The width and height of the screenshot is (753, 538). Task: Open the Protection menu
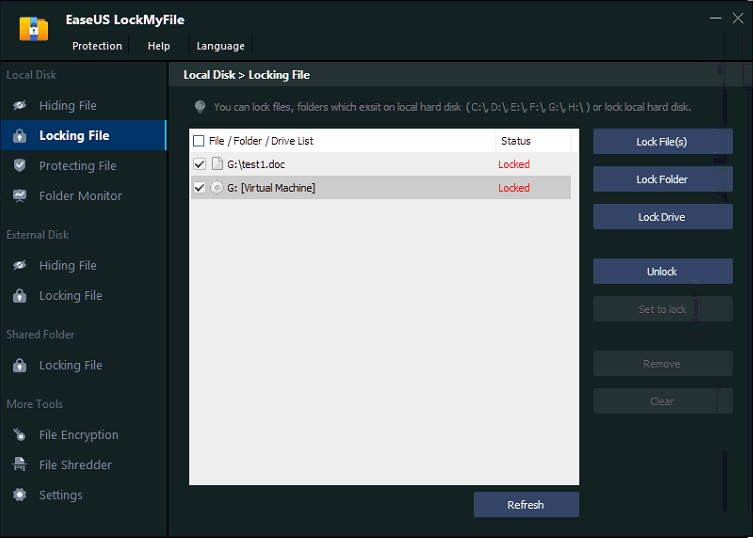coord(97,46)
